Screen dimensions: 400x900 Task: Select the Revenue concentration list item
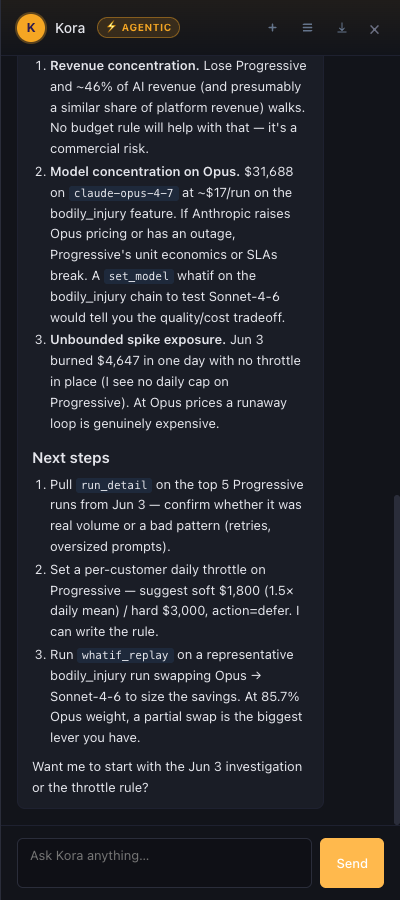click(x=178, y=107)
